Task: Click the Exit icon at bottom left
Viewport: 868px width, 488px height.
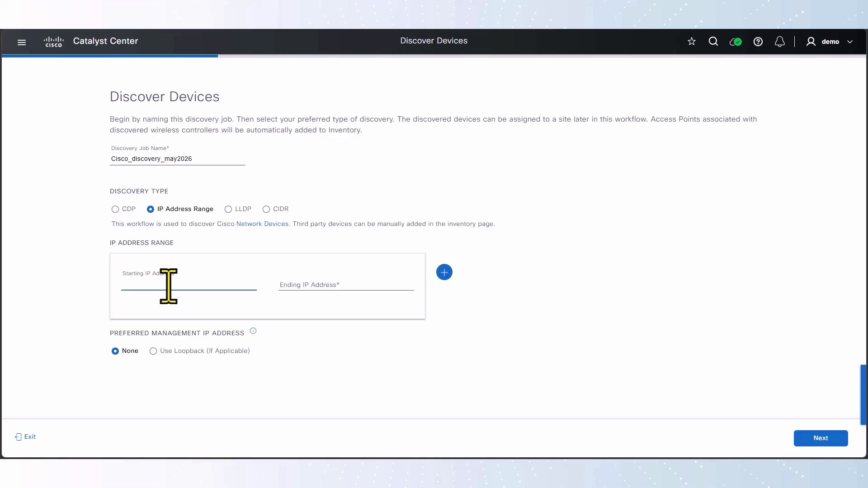Action: point(18,437)
